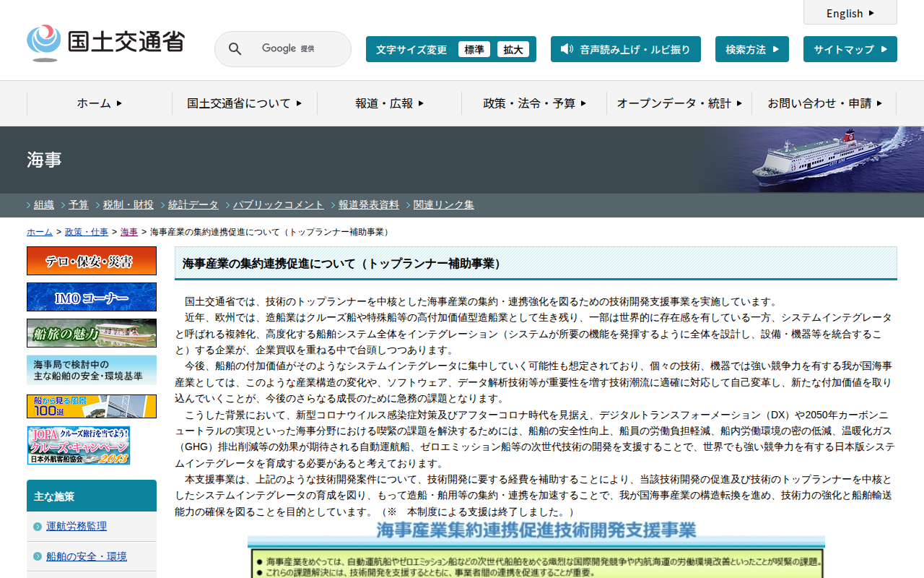This screenshot has height=578, width=924.
Task: Click the サイトマップ button
Action: [x=850, y=49]
